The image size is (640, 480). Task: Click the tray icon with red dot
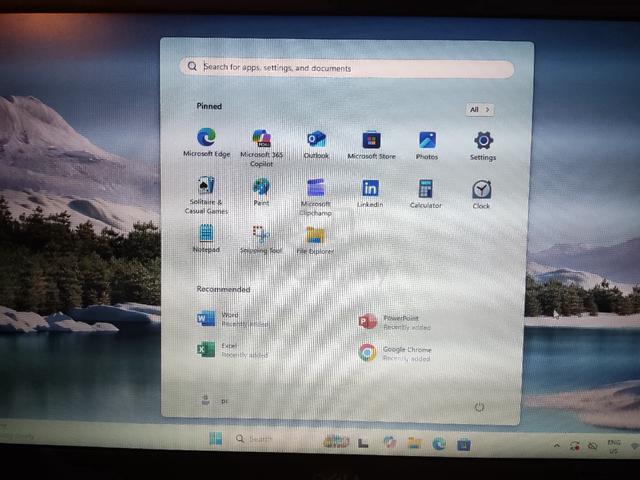[575, 446]
